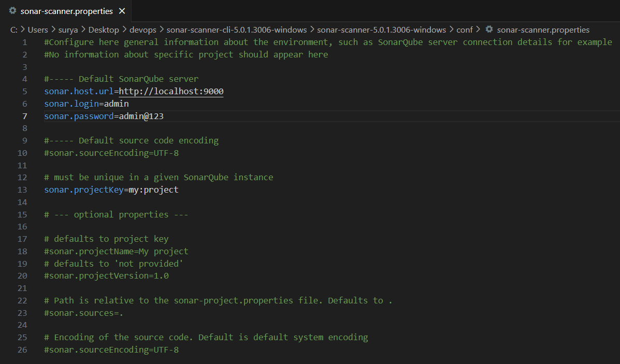Image resolution: width=620 pixels, height=364 pixels.
Task: Open the Desktop breadcrumb entry
Action: tap(104, 30)
